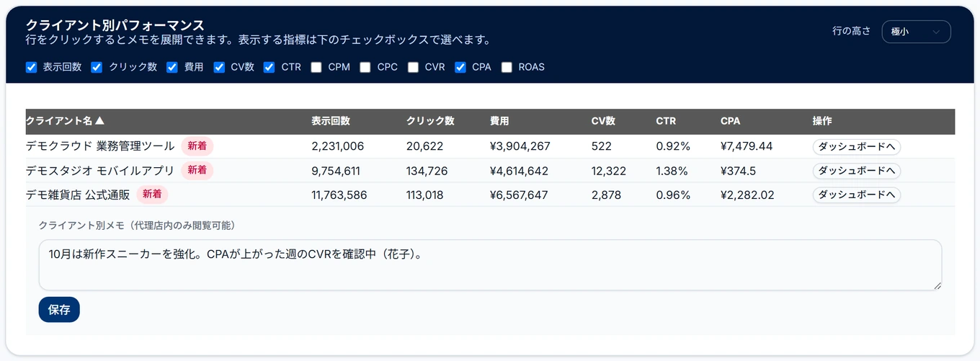The width and height of the screenshot is (980, 361).
Task: Click the ¥374.5 CPA cell
Action: tap(738, 171)
